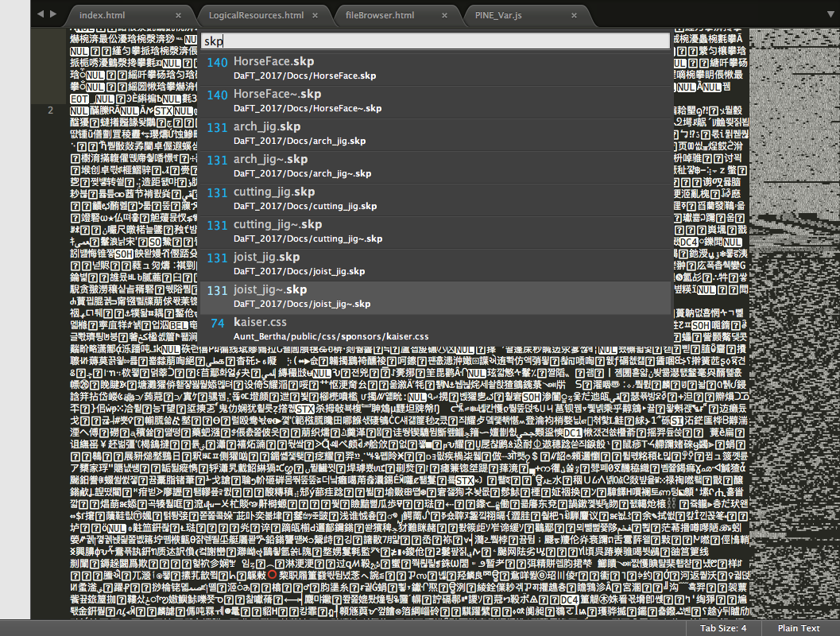Go to previous tab with left arrow
Viewport: 840px width, 636px height.
pyautogui.click(x=41, y=14)
